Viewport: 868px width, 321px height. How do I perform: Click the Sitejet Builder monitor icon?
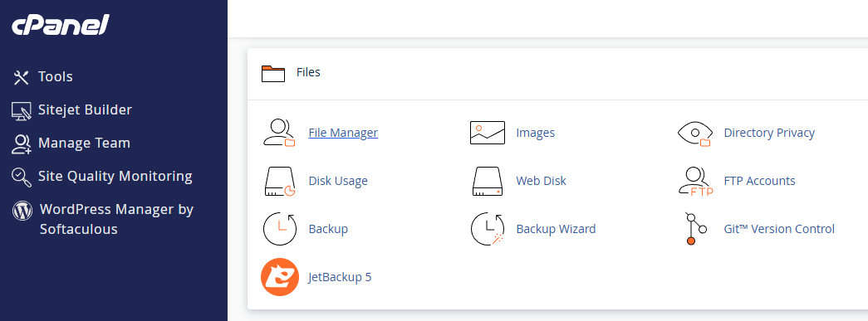(x=21, y=110)
